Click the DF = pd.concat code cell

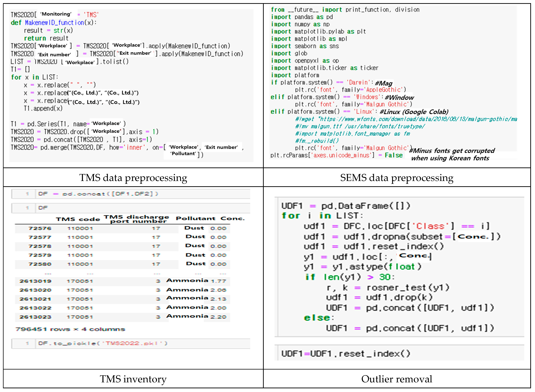tap(98, 194)
